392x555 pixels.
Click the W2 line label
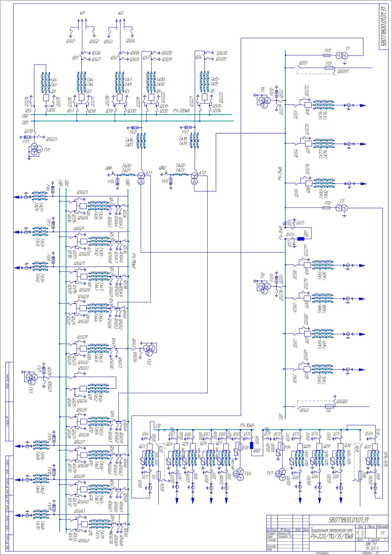pyautogui.click(x=121, y=13)
